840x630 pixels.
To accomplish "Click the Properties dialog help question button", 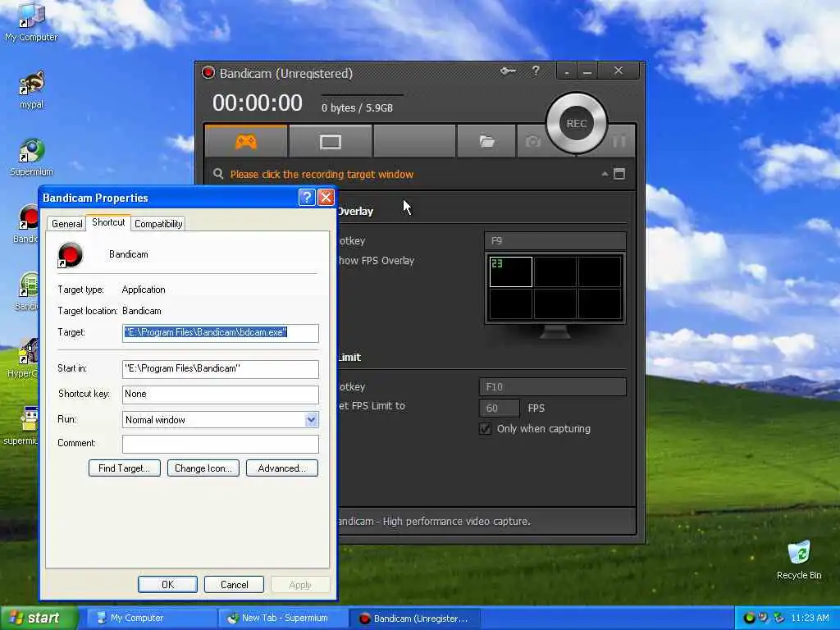I will (x=307, y=198).
